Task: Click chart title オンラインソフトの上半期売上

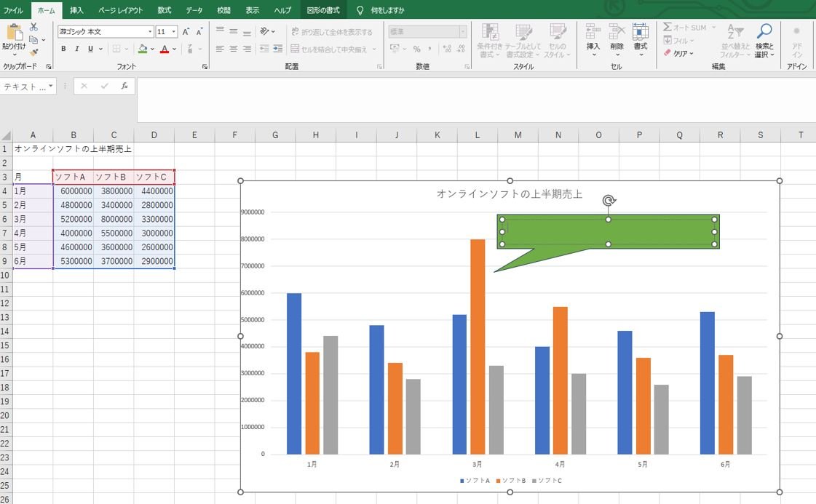Action: [x=509, y=194]
